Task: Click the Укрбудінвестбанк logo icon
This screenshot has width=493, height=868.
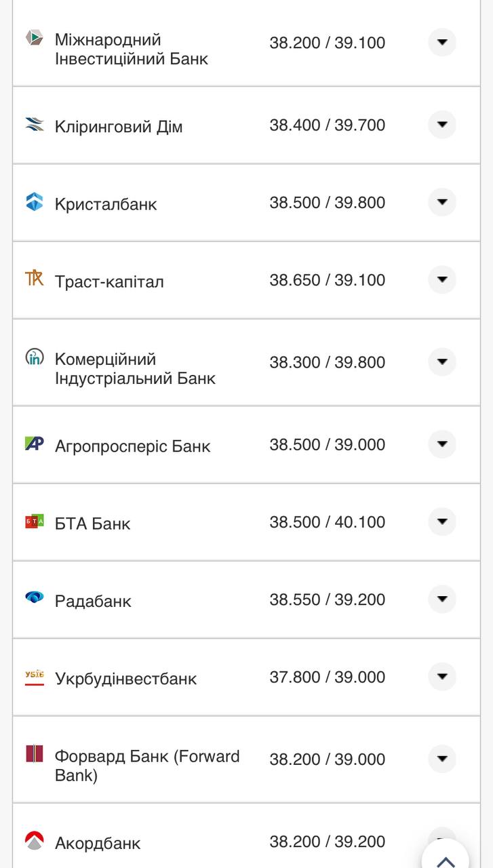Action: [x=35, y=676]
